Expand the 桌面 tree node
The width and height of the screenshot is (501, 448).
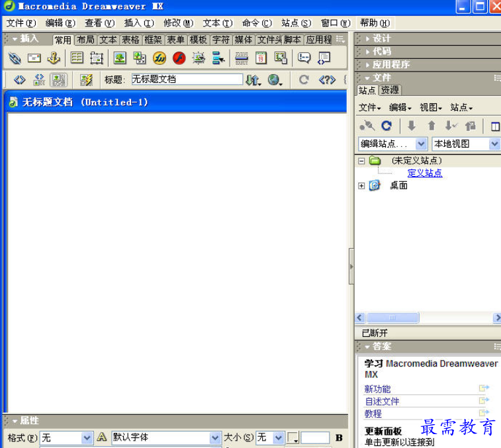point(361,186)
